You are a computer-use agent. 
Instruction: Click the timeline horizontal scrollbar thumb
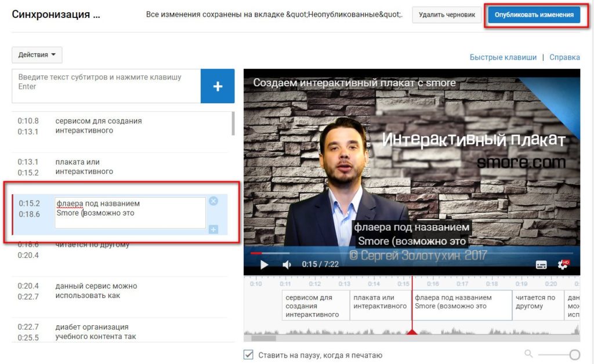[263, 338]
